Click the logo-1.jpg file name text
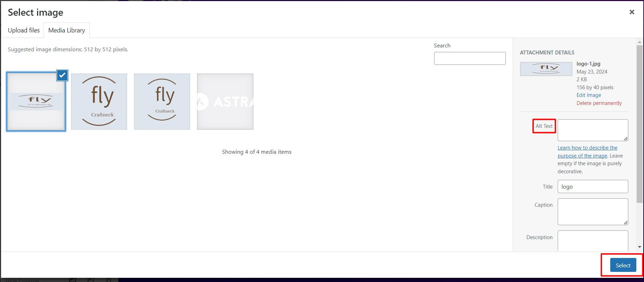Screen dimensions: 644x282 pyautogui.click(x=588, y=64)
